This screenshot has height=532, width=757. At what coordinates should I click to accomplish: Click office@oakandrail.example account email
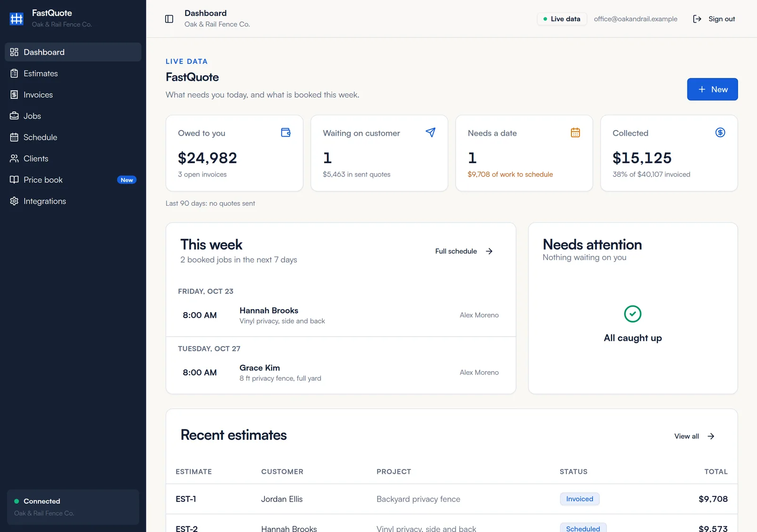(635, 19)
